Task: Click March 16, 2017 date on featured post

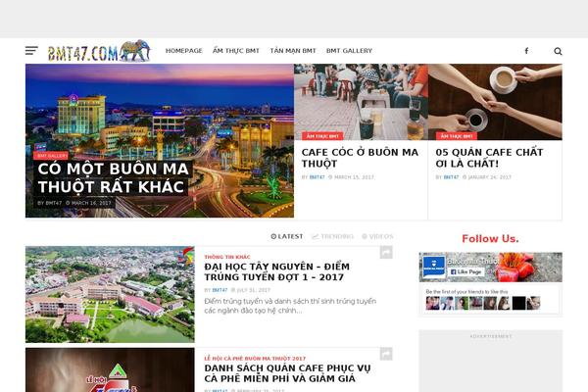Action: pyautogui.click(x=91, y=203)
